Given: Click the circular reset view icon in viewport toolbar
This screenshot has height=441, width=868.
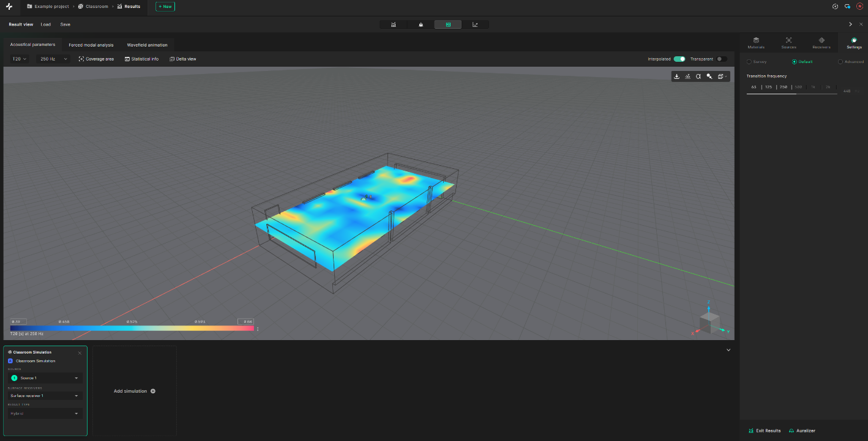Looking at the screenshot, I should 698,76.
